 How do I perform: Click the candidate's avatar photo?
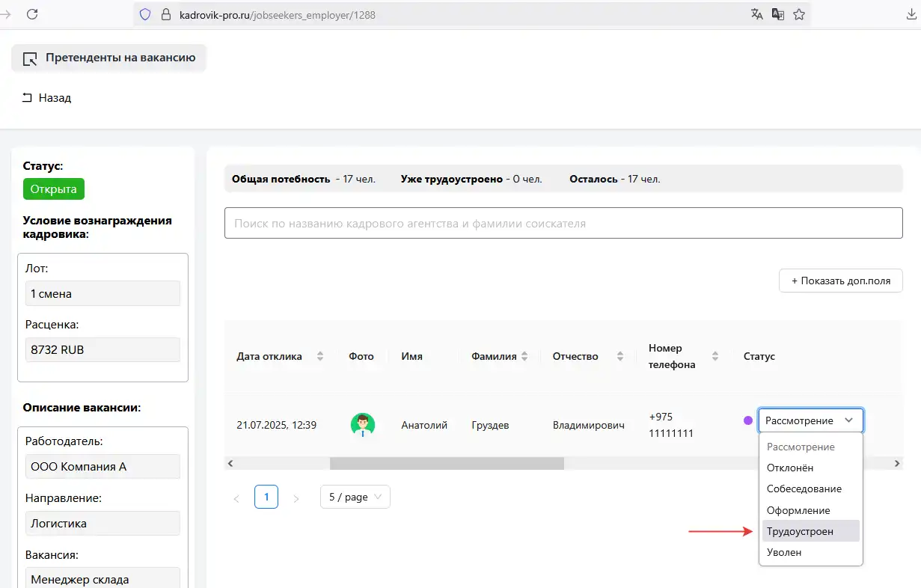(x=362, y=425)
